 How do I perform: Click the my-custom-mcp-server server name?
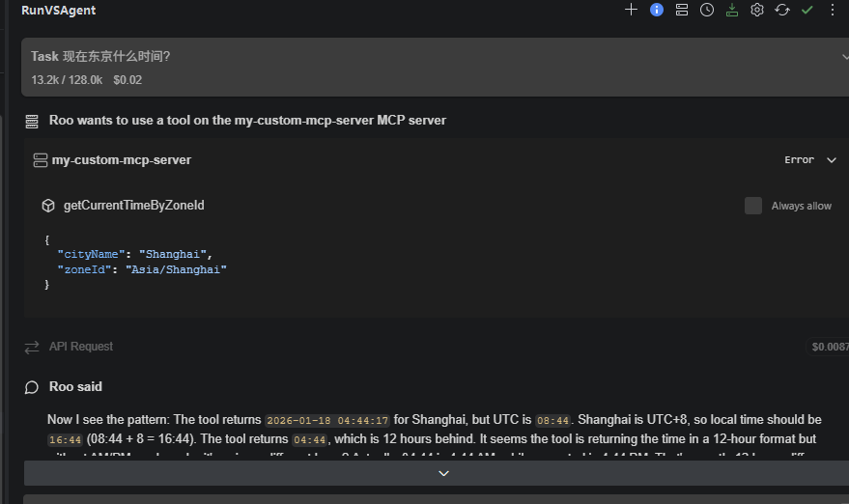[x=122, y=160]
